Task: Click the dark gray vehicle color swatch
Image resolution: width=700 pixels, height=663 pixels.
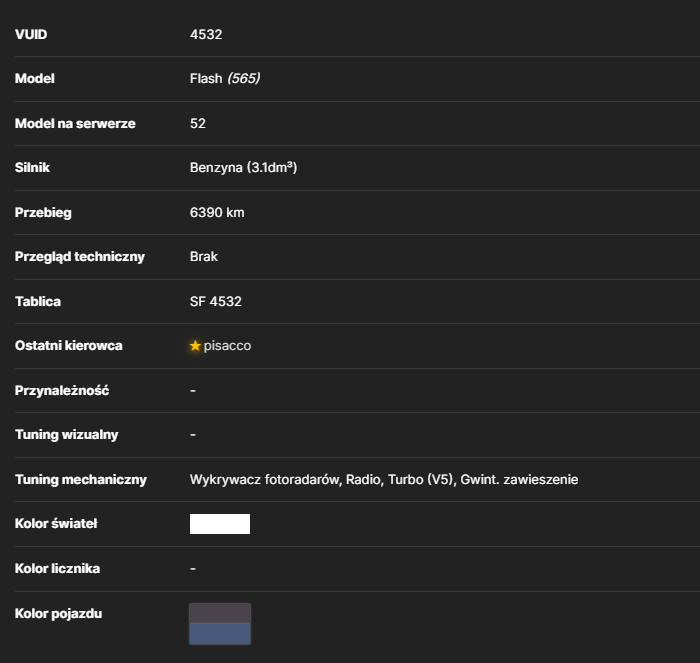Action: click(x=220, y=613)
